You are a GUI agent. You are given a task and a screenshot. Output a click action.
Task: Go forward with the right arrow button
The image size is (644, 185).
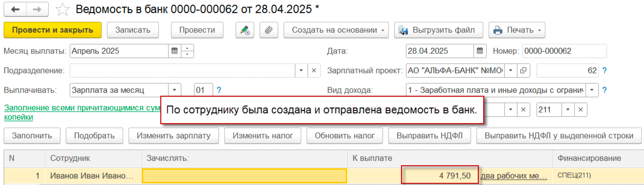(x=37, y=10)
